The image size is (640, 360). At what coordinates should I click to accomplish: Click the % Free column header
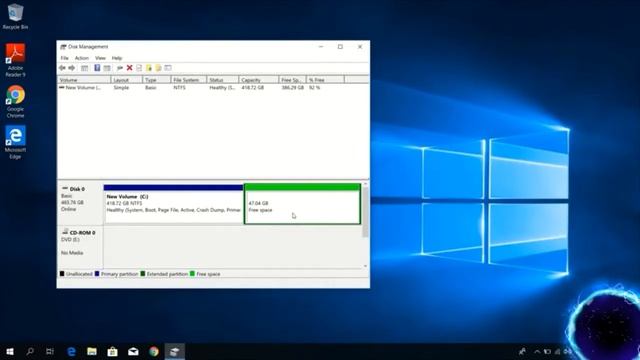tap(325, 80)
